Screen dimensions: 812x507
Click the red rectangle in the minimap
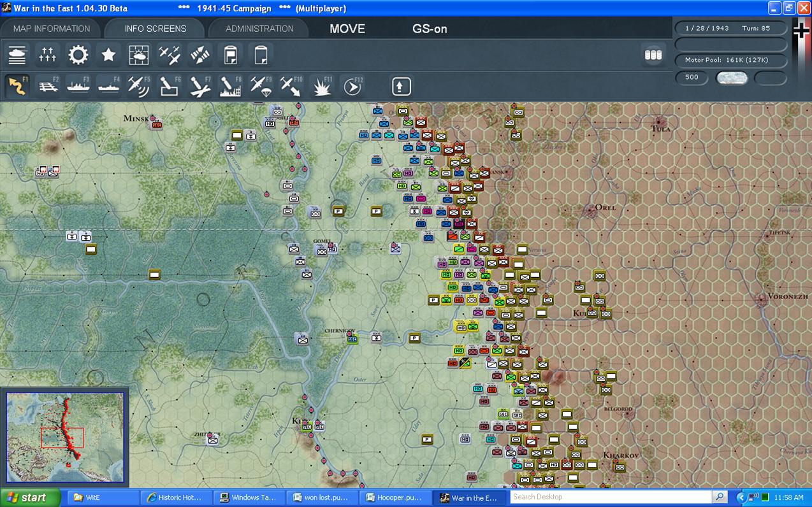62,438
